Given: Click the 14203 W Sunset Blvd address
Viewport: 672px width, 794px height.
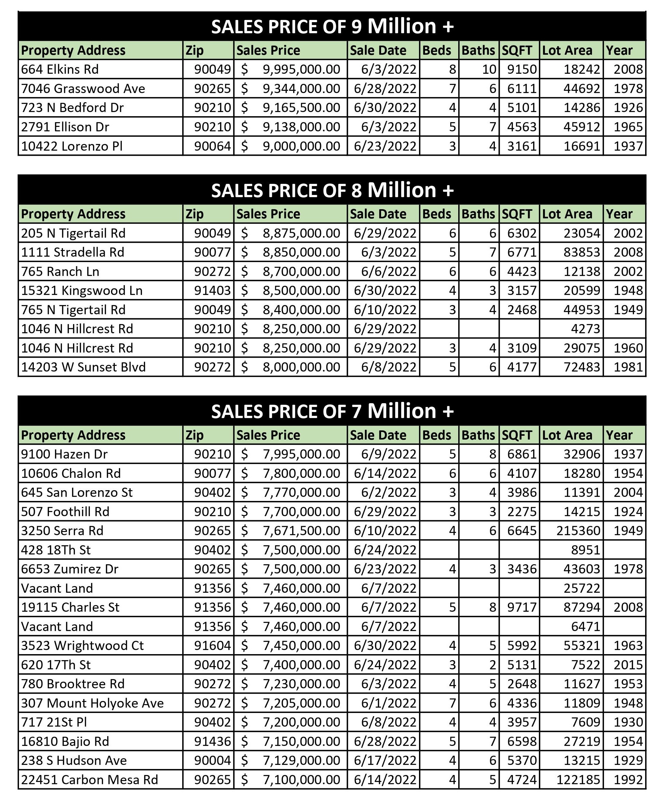Looking at the screenshot, I should [x=83, y=367].
